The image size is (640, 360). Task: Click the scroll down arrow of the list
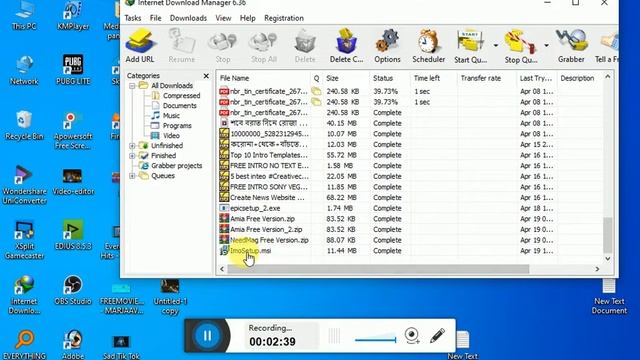point(607,259)
